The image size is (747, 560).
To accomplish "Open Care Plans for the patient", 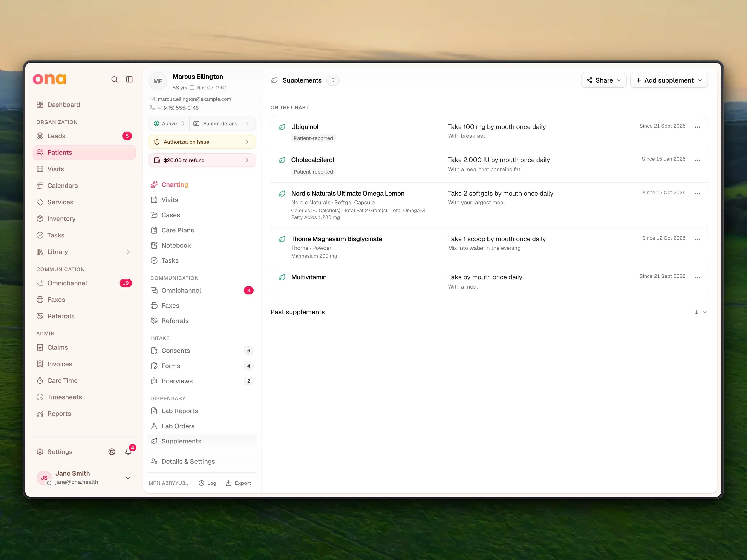I will 202,230.
